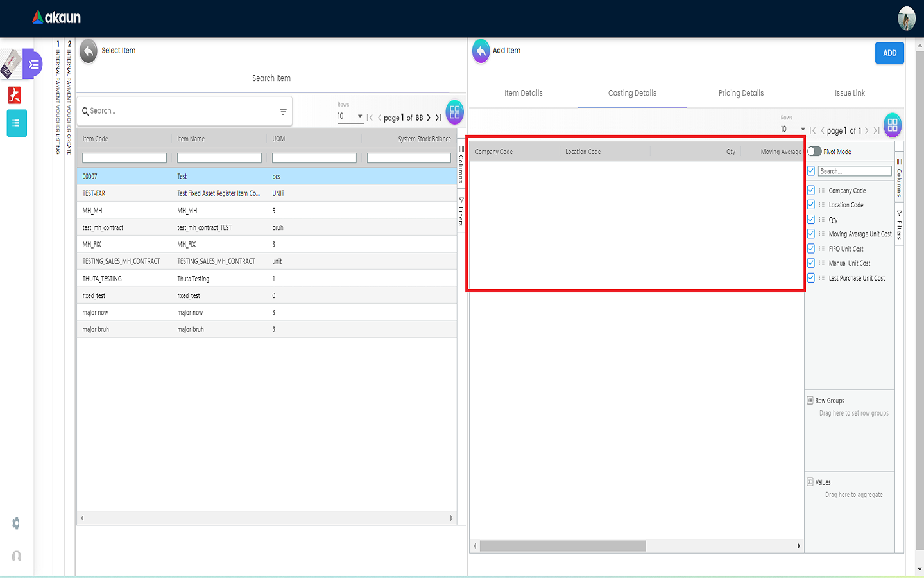
Task: Click the blue ADD button
Action: (x=889, y=53)
